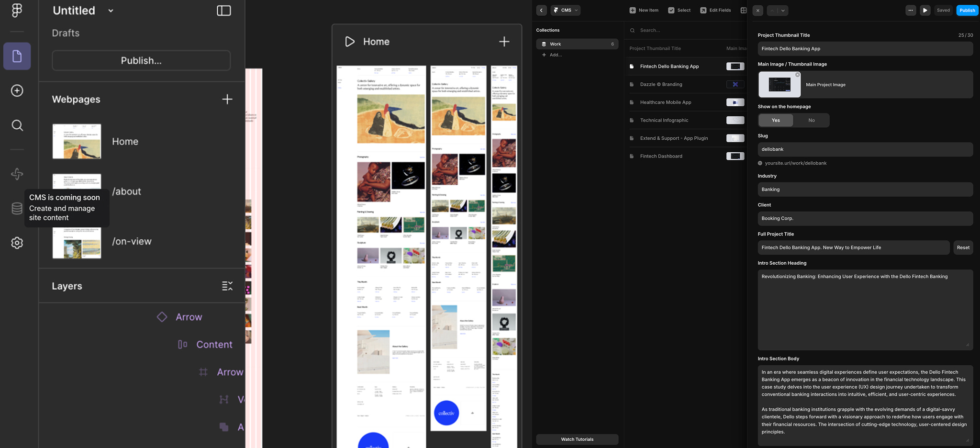The height and width of the screenshot is (448, 980).
Task: Click plus icon on Home frame header
Action: (x=504, y=42)
